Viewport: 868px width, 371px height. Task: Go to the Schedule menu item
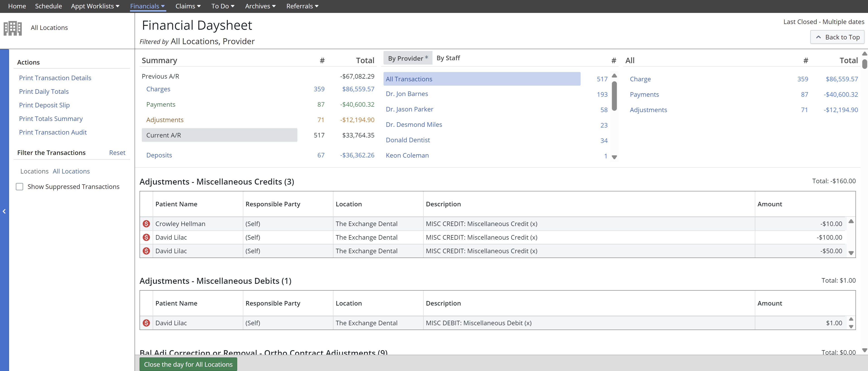click(48, 6)
